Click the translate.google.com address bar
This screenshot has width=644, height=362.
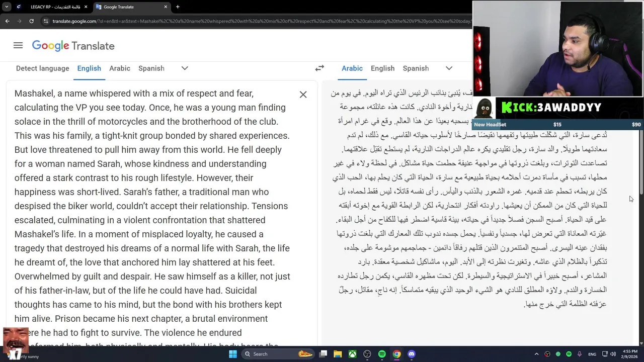262,21
